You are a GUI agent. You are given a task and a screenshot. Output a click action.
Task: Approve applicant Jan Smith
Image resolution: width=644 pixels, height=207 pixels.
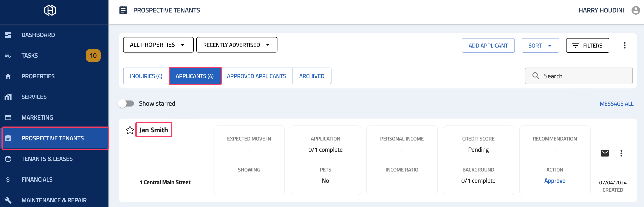pos(555,181)
